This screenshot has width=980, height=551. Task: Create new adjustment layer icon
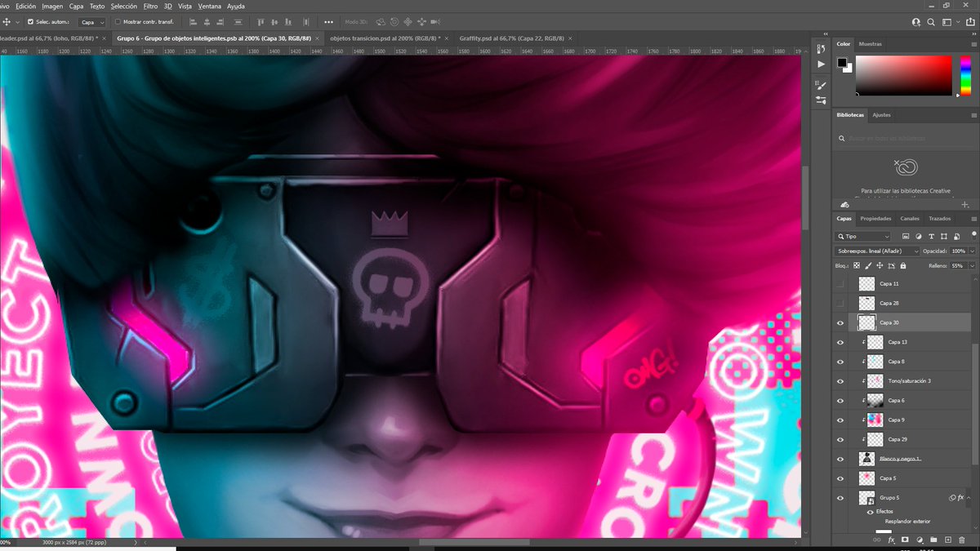920,540
